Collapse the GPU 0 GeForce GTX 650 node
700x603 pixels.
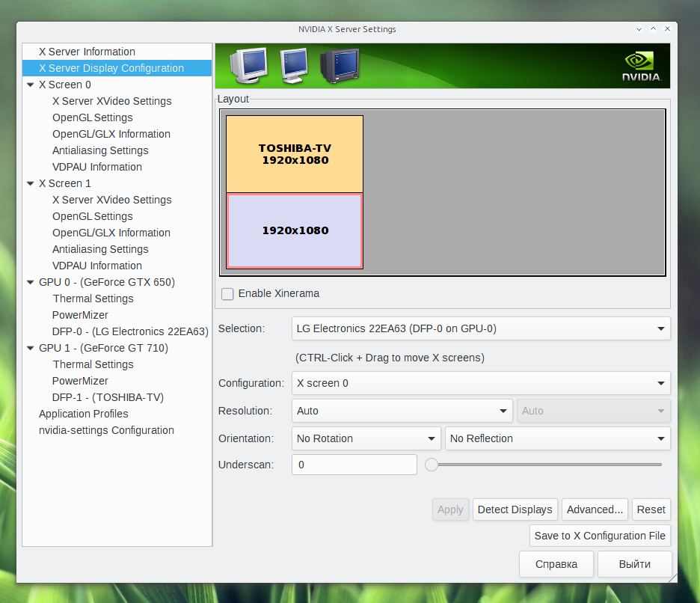pos(31,282)
